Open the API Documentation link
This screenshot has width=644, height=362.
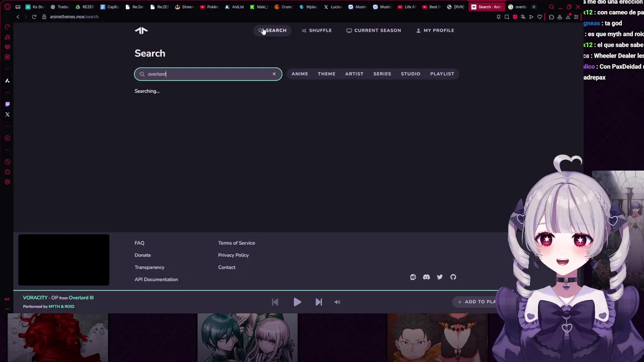(x=156, y=280)
